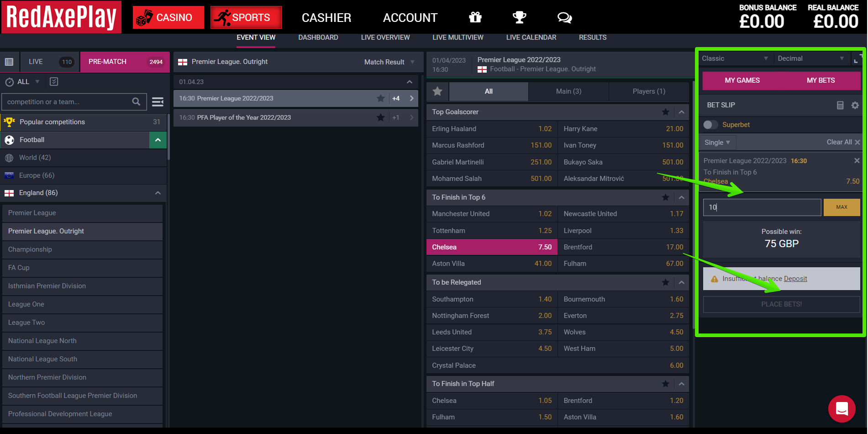The width and height of the screenshot is (868, 434).
Task: Open the list view icon beside LIVE
Action: 9,62
